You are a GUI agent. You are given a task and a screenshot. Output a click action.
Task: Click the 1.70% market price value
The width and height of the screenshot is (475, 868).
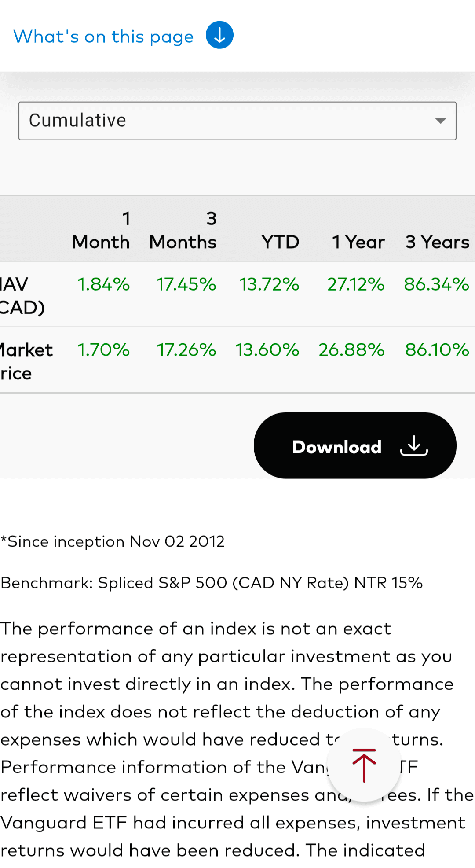[103, 350]
